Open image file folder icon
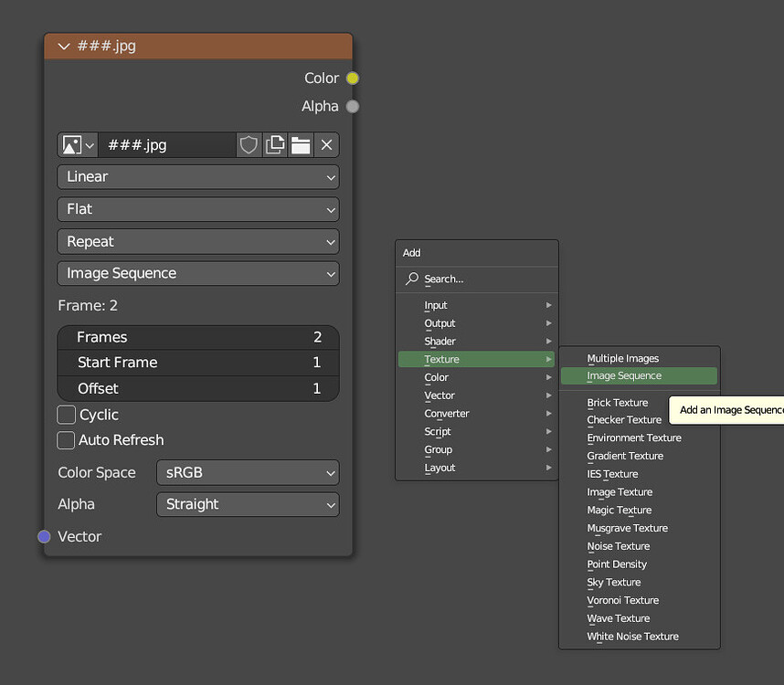This screenshot has height=685, width=784. pos(301,145)
